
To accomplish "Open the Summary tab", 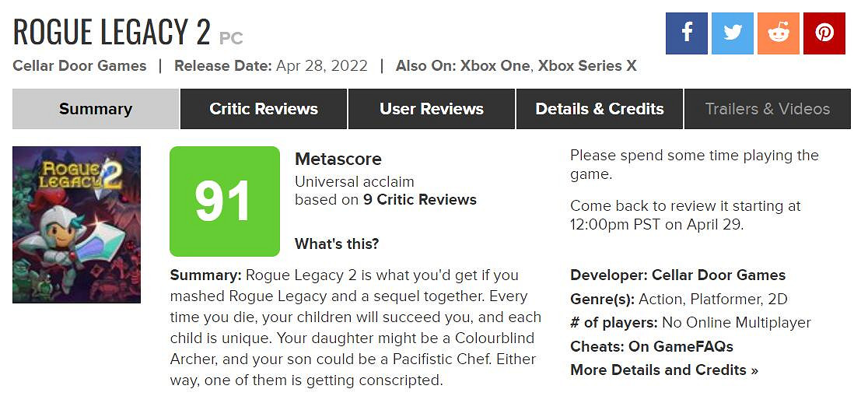I will (x=96, y=109).
